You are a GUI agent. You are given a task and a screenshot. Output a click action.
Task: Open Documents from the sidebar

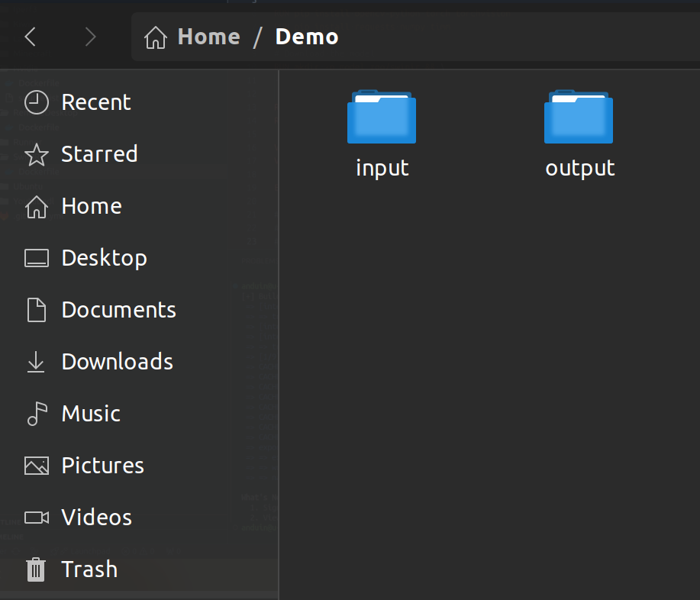pyautogui.click(x=118, y=310)
